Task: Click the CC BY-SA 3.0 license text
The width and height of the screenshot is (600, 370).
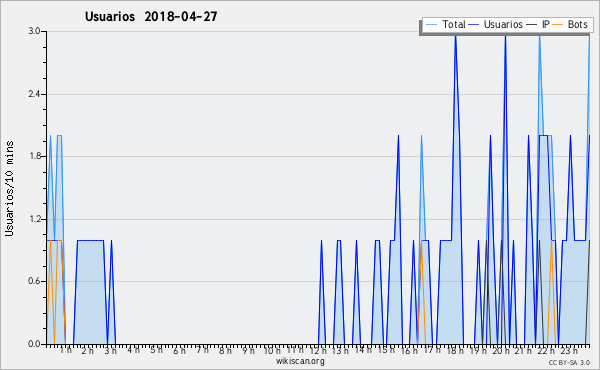Action: pos(569,362)
